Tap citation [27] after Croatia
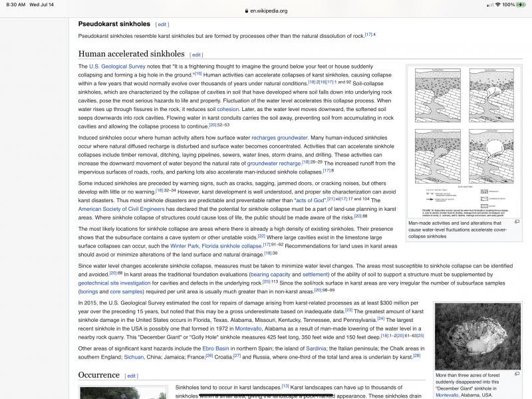 tap(237, 355)
